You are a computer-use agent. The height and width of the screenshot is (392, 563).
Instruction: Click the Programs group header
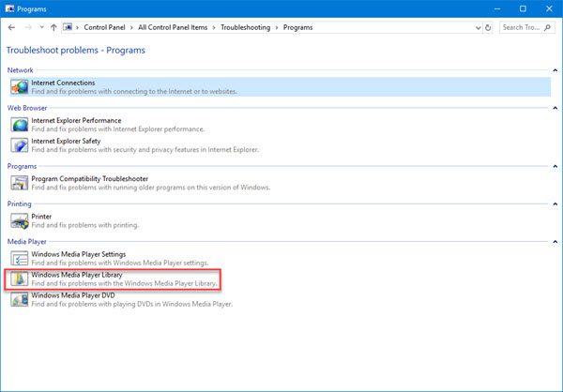point(22,166)
